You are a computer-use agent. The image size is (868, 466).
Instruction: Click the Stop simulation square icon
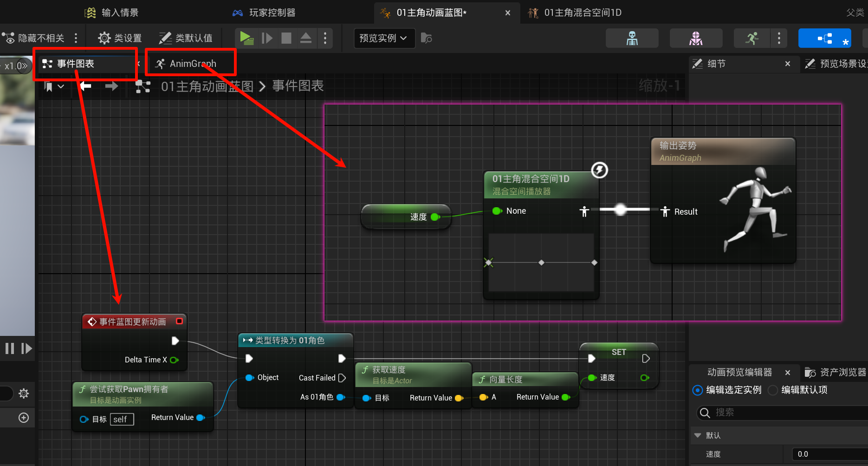pos(286,38)
